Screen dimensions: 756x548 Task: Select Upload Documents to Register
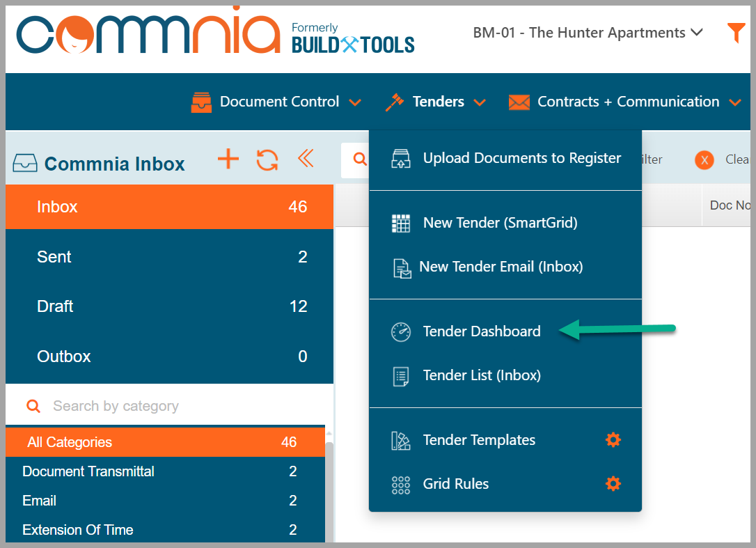[505, 158]
